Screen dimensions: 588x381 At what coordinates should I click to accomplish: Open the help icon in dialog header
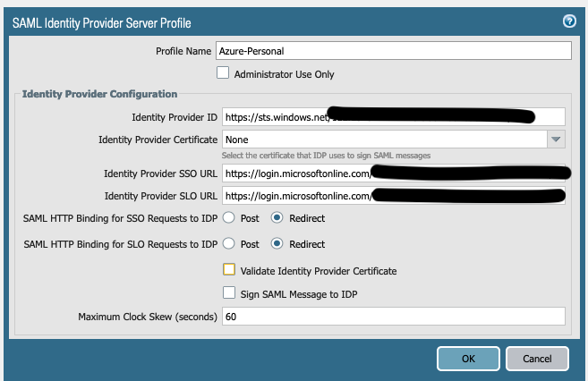568,21
